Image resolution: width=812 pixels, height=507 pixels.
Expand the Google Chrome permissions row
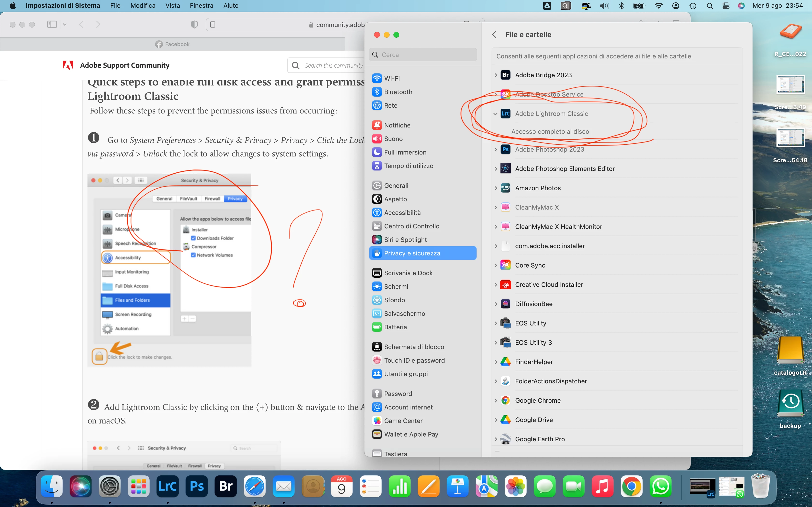(x=496, y=401)
